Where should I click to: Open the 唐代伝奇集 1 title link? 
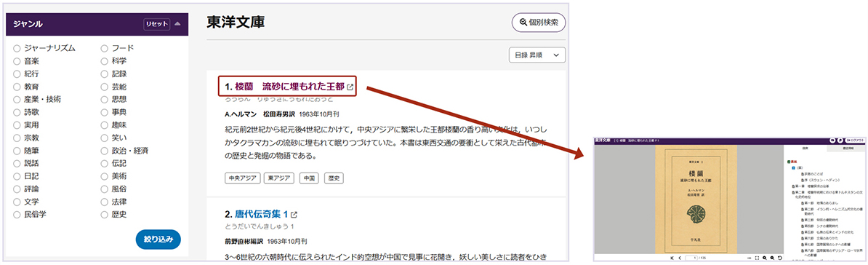click(262, 214)
